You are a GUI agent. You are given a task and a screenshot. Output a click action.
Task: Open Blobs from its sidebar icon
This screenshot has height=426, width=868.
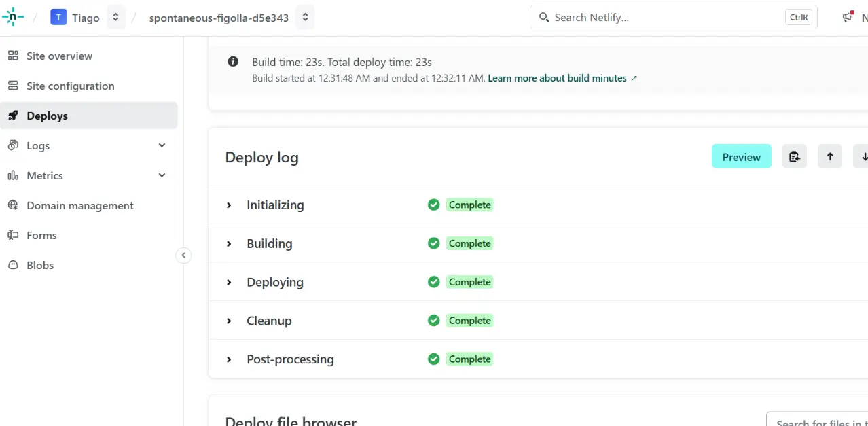(14, 265)
